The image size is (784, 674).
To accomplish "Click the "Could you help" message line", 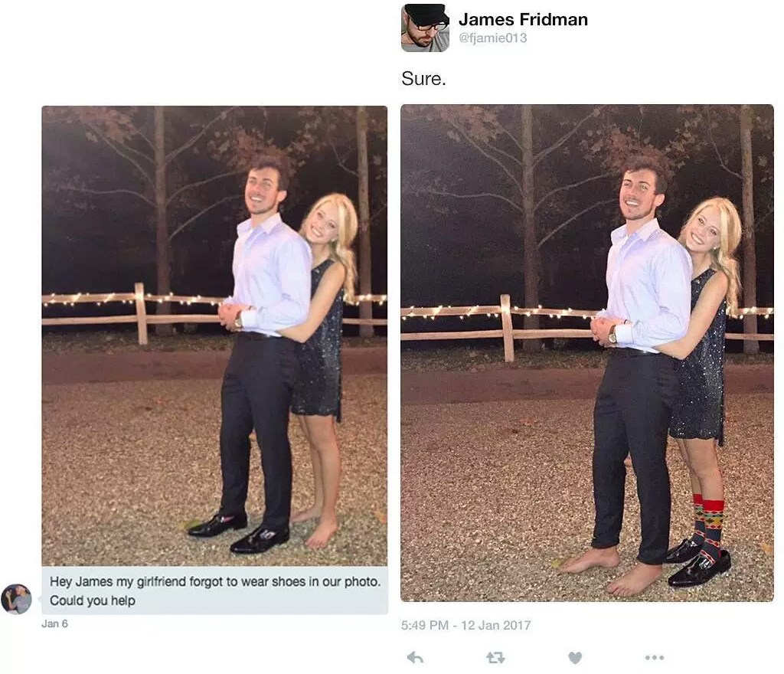I will (x=93, y=600).
